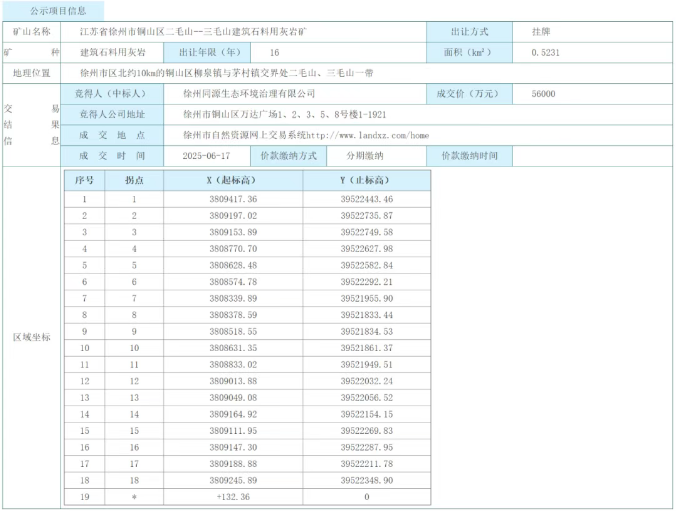The image size is (676, 511).
Task: Click the 拐点 column header
Action: (x=134, y=180)
